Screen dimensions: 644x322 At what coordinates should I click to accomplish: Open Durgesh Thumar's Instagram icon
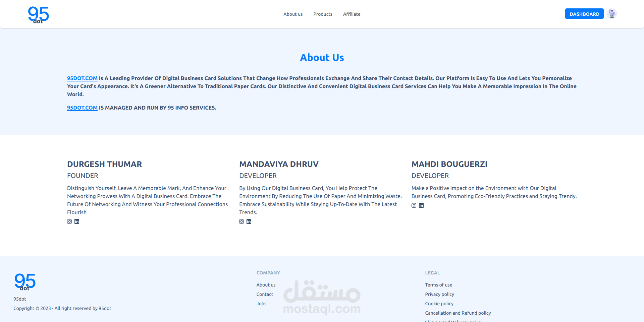(x=69, y=221)
